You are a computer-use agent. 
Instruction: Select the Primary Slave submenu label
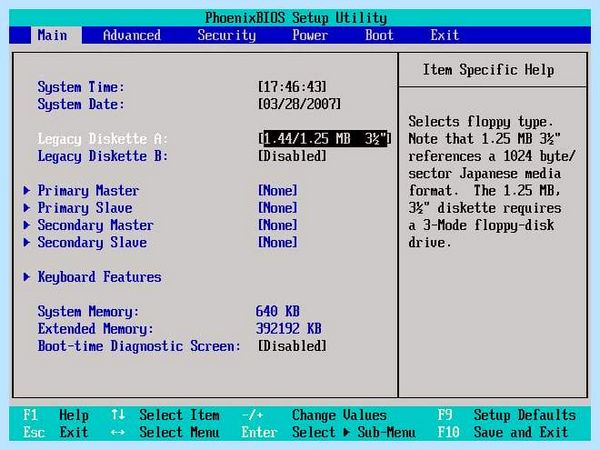85,207
